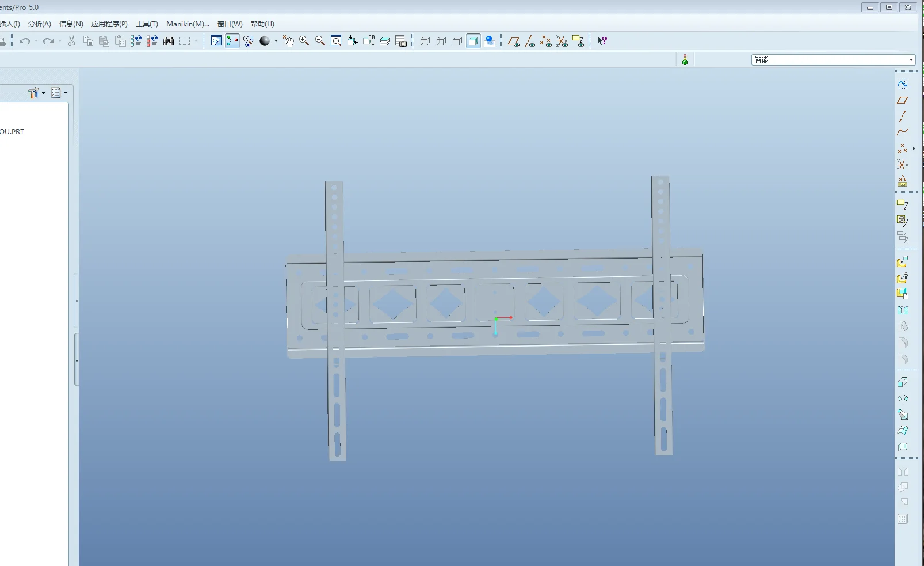Image resolution: width=924 pixels, height=566 pixels.
Task: Toggle datum axes display
Action: pyautogui.click(x=530, y=41)
